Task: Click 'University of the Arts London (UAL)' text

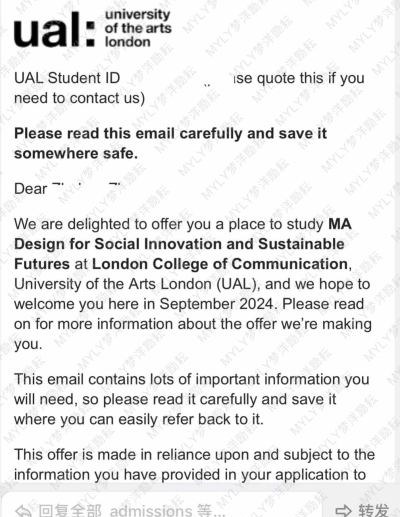Action: pos(137,284)
